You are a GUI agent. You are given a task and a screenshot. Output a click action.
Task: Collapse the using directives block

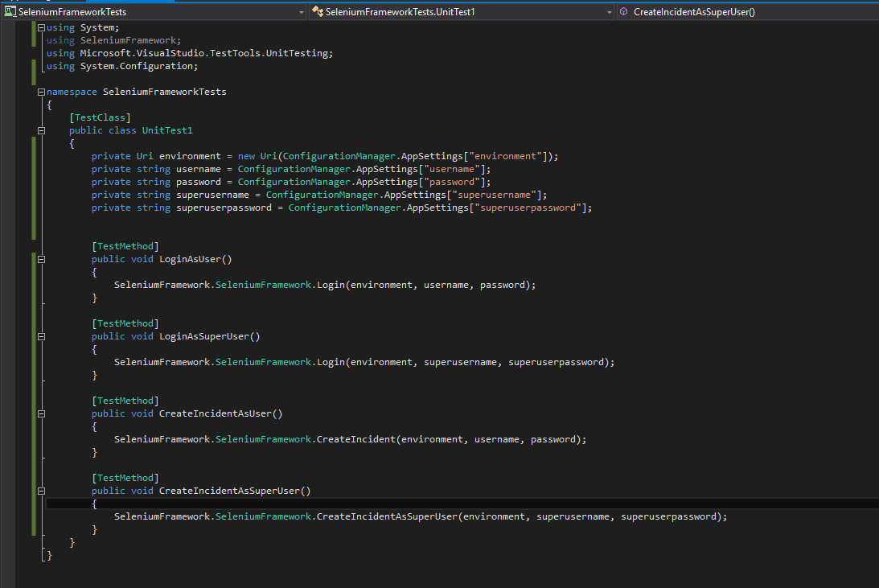41,27
